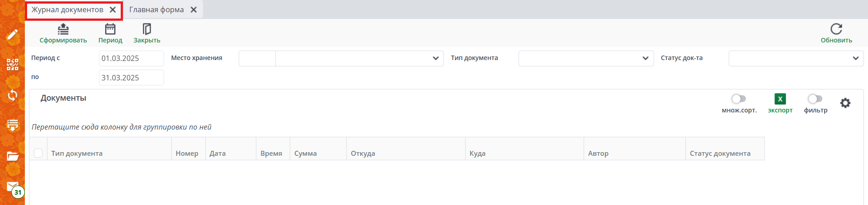This screenshot has height=205, width=868.
Task: Click the Период с date field
Action: click(131, 58)
